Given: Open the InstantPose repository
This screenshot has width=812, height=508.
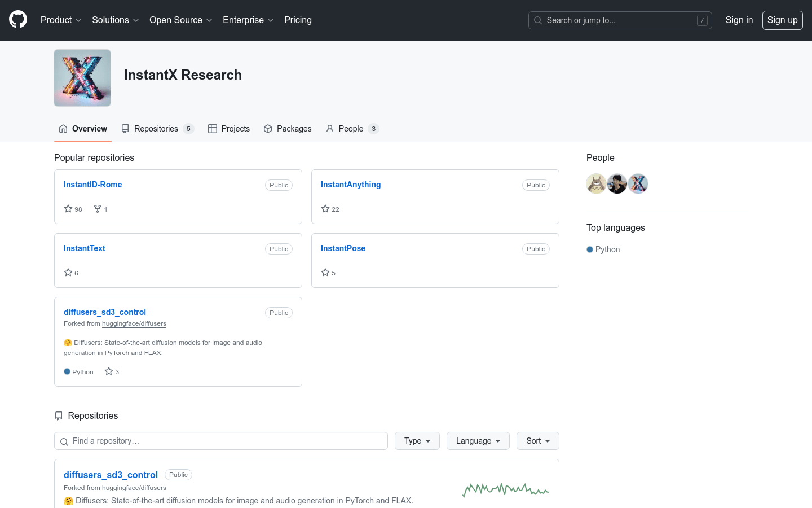Looking at the screenshot, I should 343,248.
